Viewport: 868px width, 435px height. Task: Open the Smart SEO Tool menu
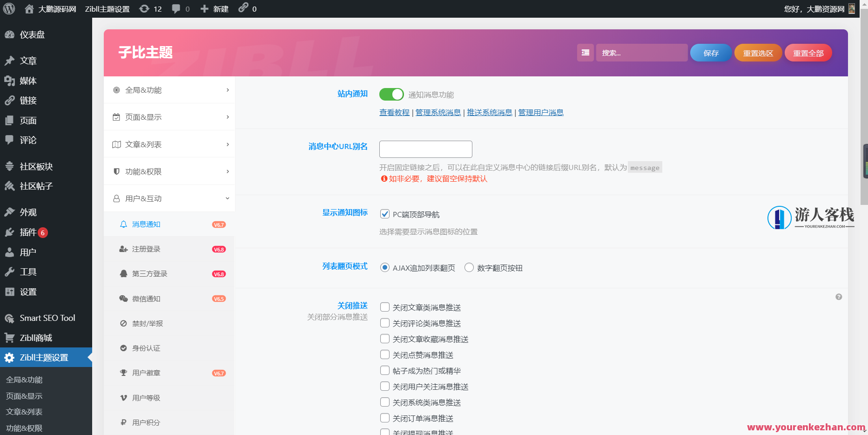coord(47,318)
